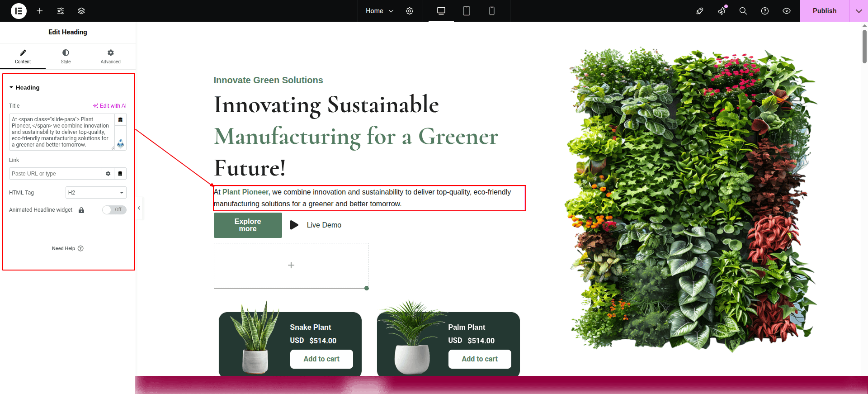
Task: Click the Add Element plus icon
Action: tap(40, 11)
